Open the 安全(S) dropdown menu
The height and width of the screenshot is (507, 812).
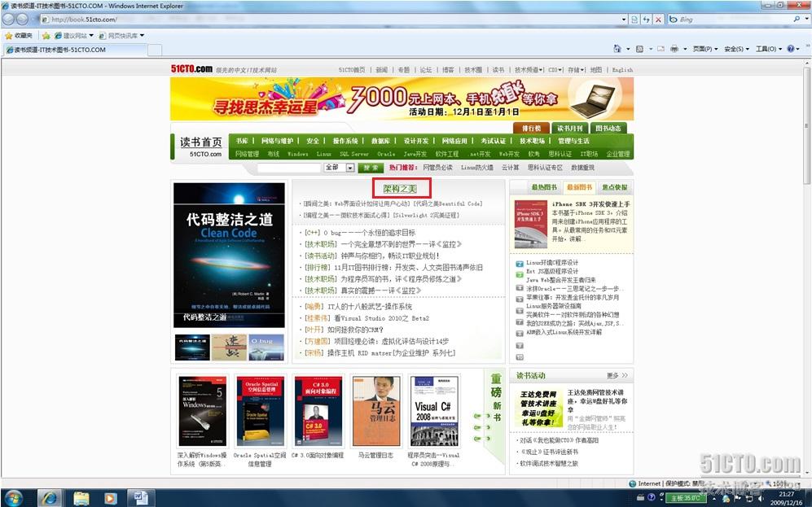tap(737, 49)
